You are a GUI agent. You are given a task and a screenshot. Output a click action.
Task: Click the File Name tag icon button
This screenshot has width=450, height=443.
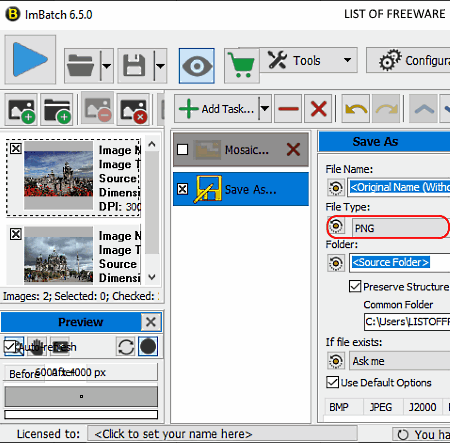[336, 188]
